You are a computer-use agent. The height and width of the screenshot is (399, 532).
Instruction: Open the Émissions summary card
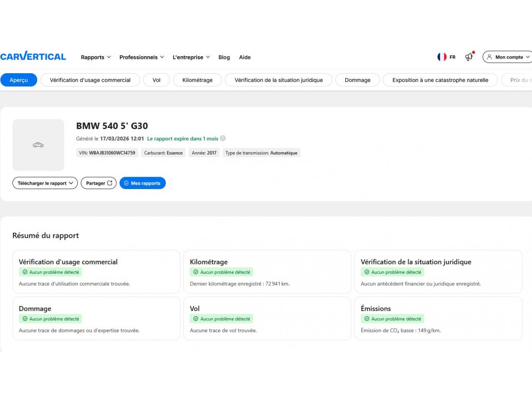pos(438,318)
